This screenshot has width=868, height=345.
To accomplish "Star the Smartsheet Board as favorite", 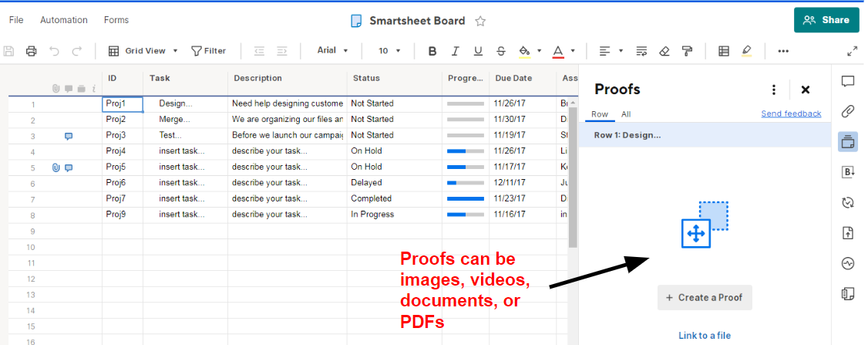I will click(480, 21).
